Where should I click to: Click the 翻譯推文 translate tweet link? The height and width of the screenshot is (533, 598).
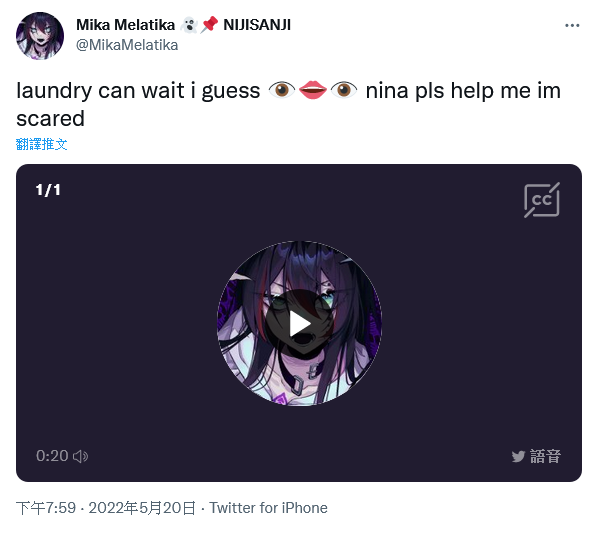[42, 144]
